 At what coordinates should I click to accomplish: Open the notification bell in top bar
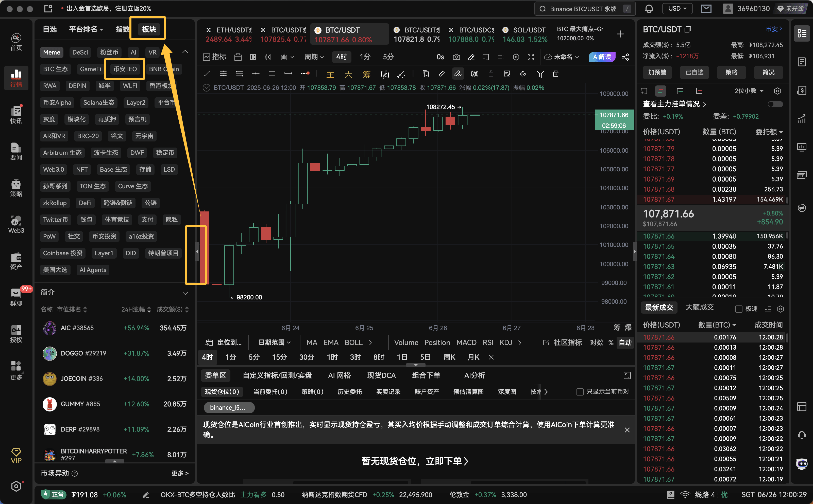[649, 9]
